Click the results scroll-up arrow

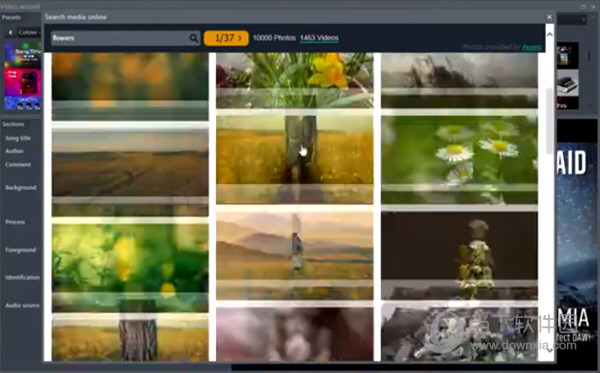point(549,34)
